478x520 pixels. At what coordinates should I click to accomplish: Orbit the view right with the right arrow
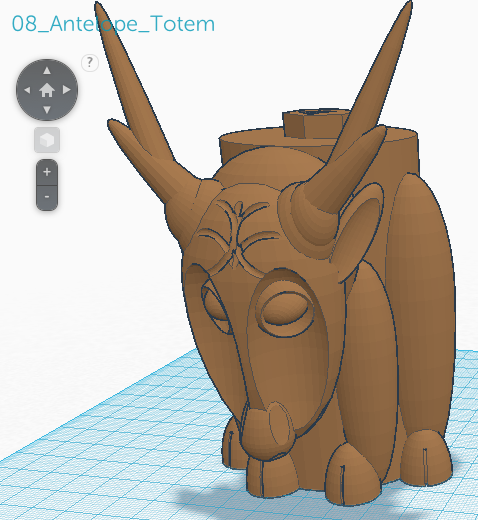click(x=67, y=90)
